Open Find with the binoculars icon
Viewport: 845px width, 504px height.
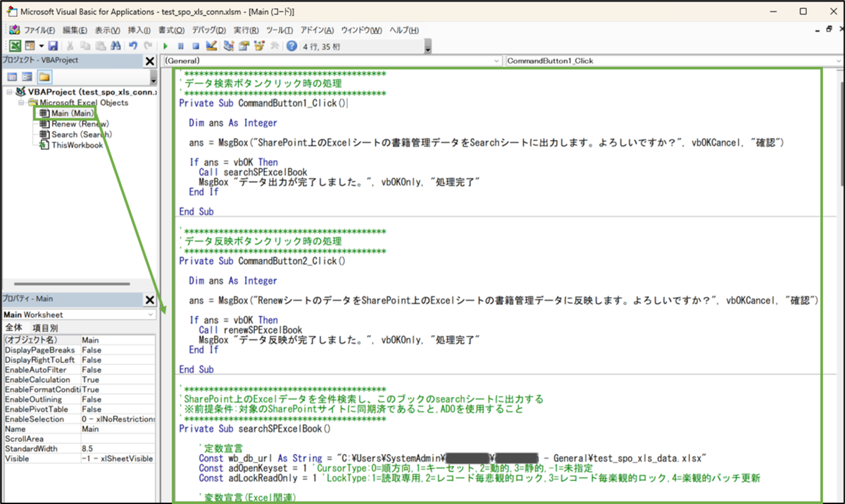tap(115, 46)
